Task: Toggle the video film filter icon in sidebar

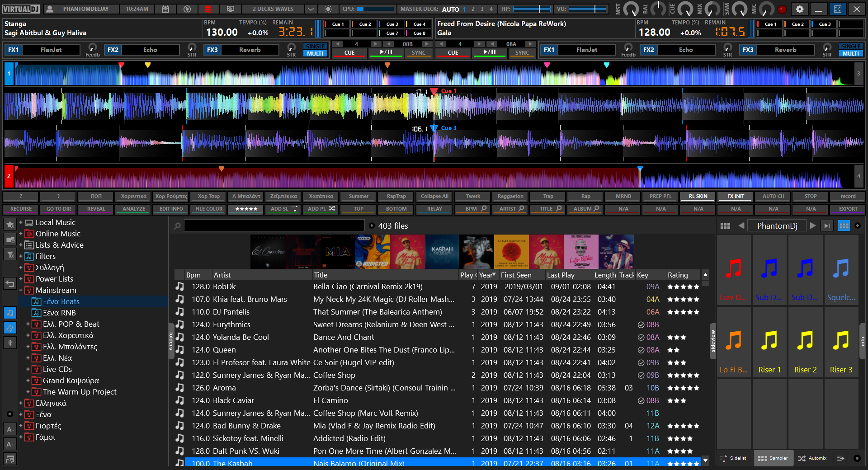Action: point(10,328)
